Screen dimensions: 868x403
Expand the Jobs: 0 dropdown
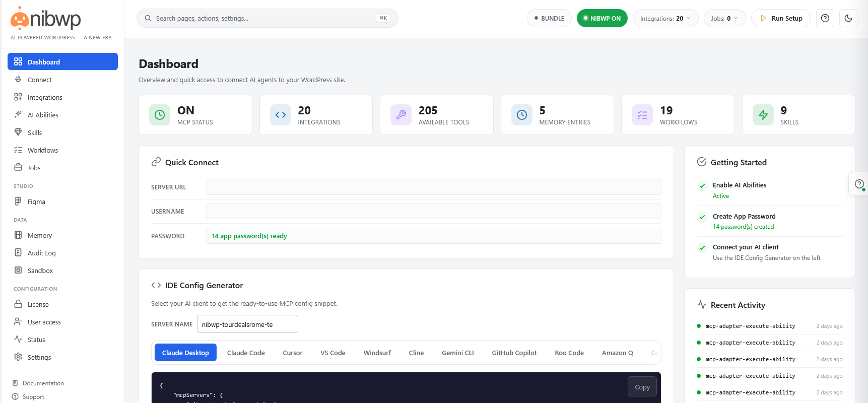[724, 18]
